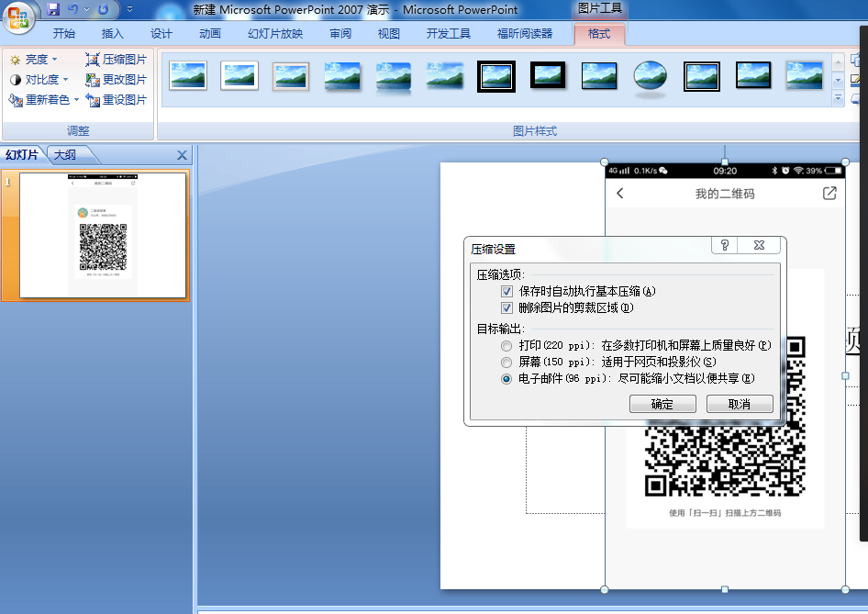Select the 格式 picture tools tab
This screenshot has width=868, height=614.
[x=599, y=34]
